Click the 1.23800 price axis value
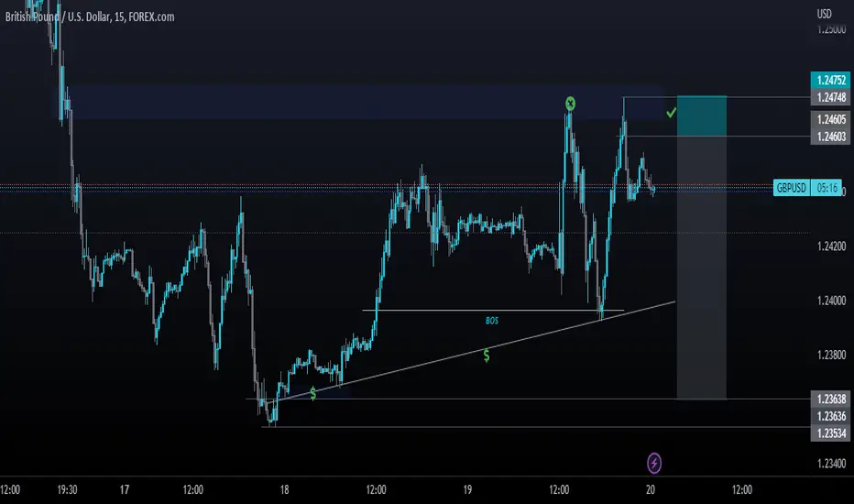The height and width of the screenshot is (504, 854). pos(832,355)
